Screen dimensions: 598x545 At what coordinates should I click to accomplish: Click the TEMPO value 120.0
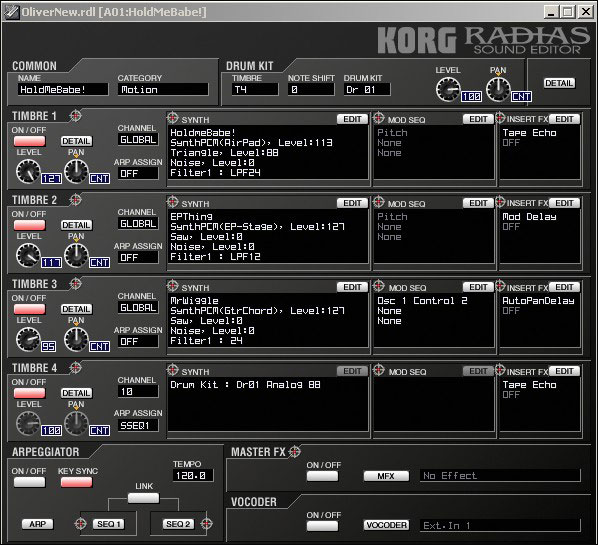(x=193, y=476)
